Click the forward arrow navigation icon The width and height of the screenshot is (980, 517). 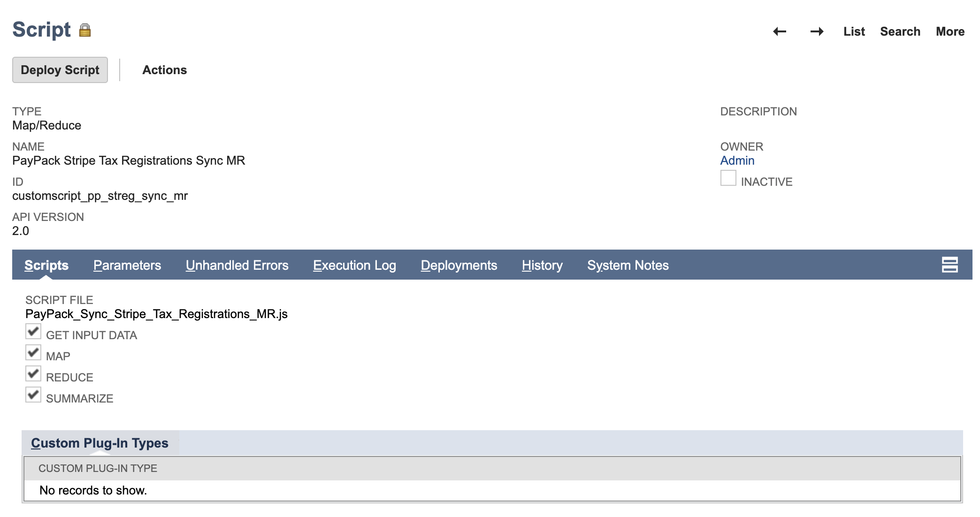[817, 31]
